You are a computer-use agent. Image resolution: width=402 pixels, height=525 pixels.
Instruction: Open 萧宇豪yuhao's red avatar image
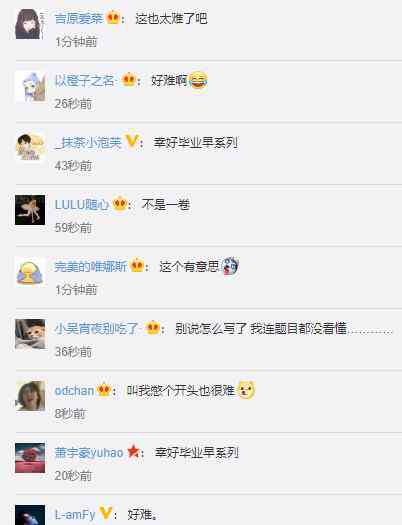pyautogui.click(x=30, y=458)
